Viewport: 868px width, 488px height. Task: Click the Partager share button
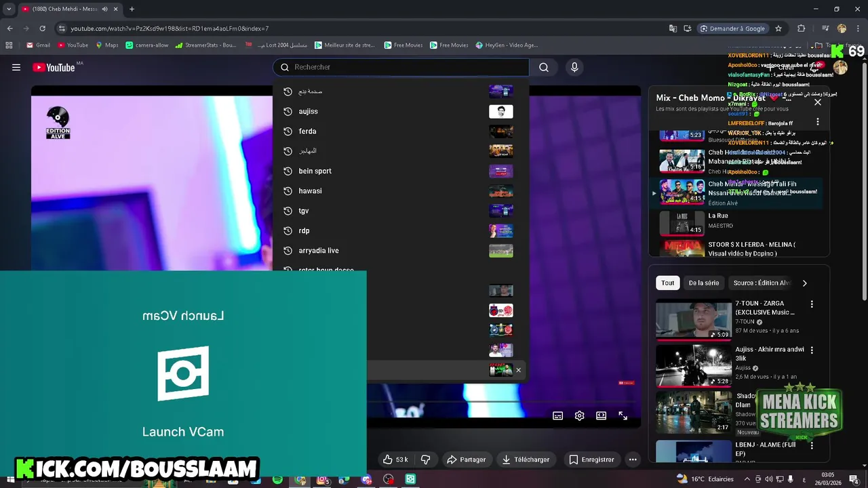pos(466,460)
